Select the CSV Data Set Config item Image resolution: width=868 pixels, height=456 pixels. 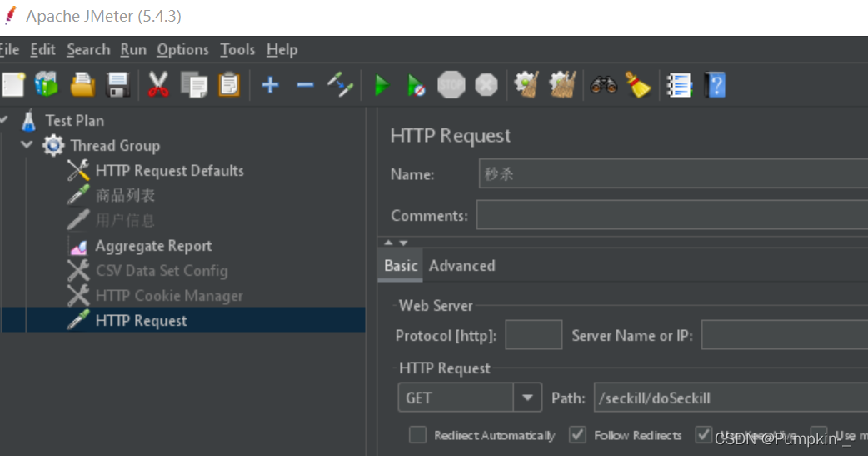click(161, 271)
